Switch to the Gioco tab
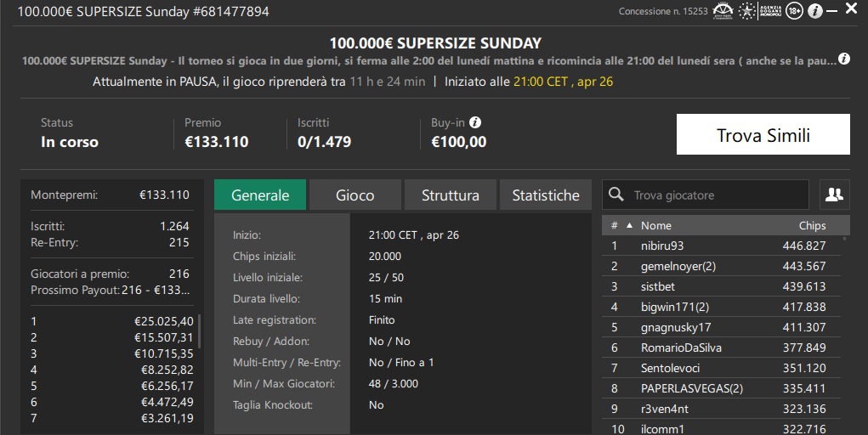The width and height of the screenshot is (868, 435). [x=355, y=195]
